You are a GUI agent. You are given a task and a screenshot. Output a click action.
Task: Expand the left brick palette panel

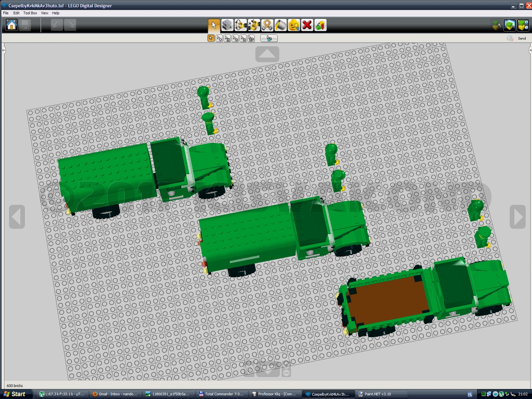point(3,50)
